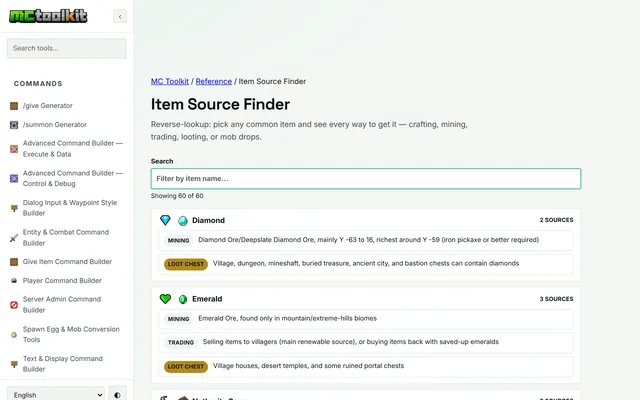Click the Emerald item sprite icon
This screenshot has height=400, width=640.
coord(183,300)
